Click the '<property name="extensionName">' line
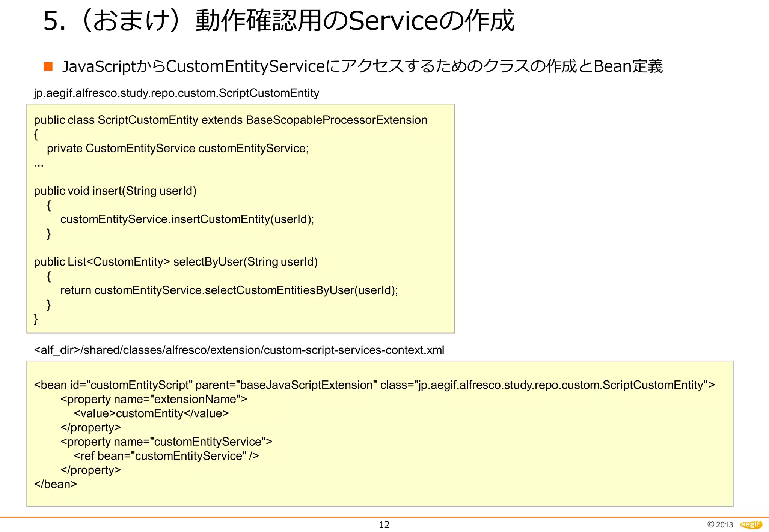Viewport: 769px width, 532px height. click(x=154, y=400)
